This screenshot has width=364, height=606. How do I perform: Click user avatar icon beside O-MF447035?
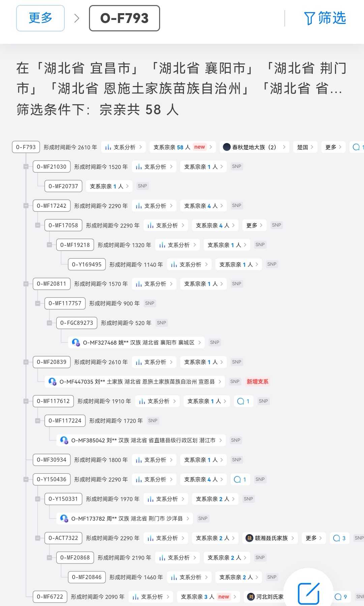(x=52, y=382)
